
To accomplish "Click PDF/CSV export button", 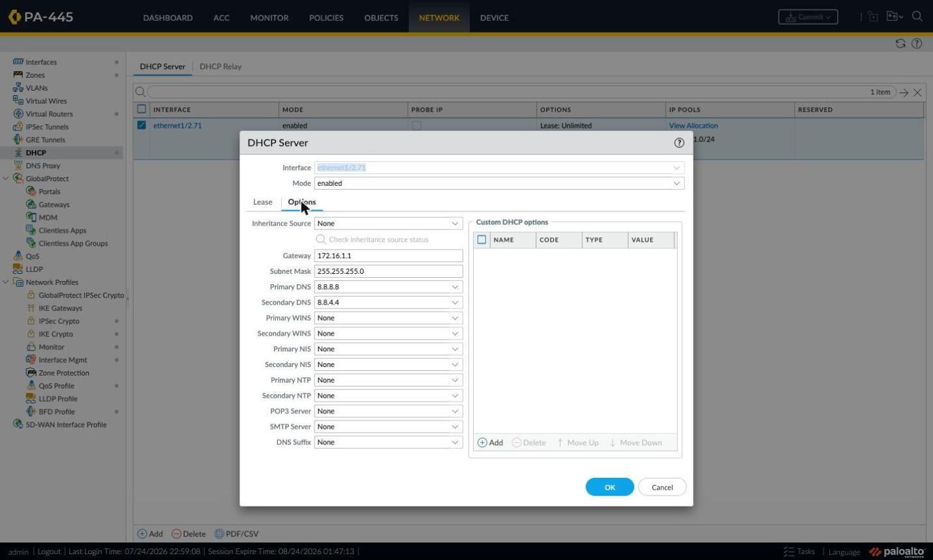I will [237, 534].
